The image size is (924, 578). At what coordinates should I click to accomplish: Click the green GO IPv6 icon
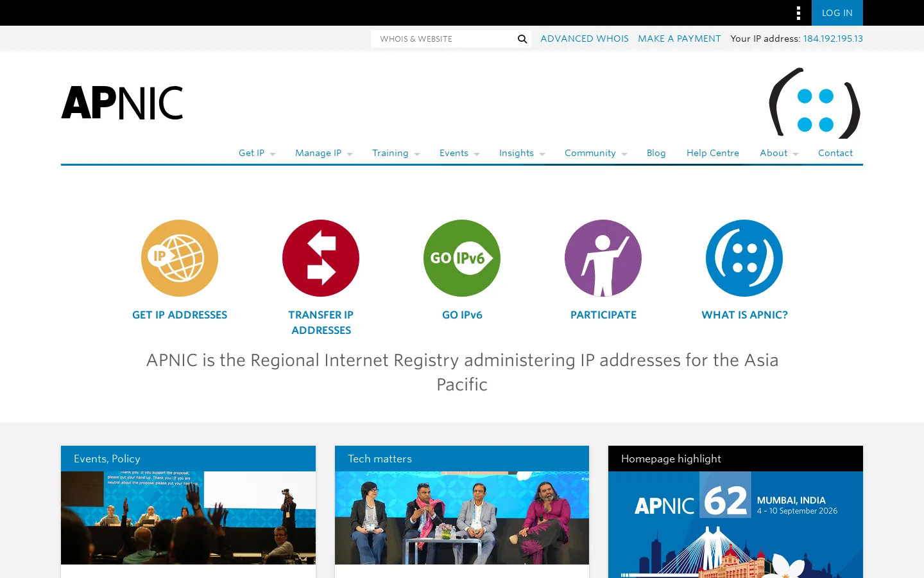462,258
